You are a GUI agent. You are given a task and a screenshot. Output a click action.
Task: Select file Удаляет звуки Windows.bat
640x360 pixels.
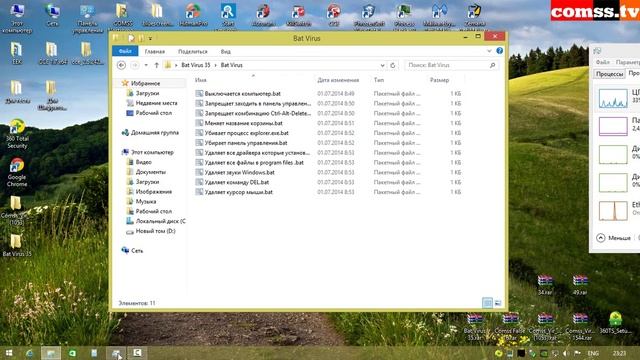coord(239,172)
